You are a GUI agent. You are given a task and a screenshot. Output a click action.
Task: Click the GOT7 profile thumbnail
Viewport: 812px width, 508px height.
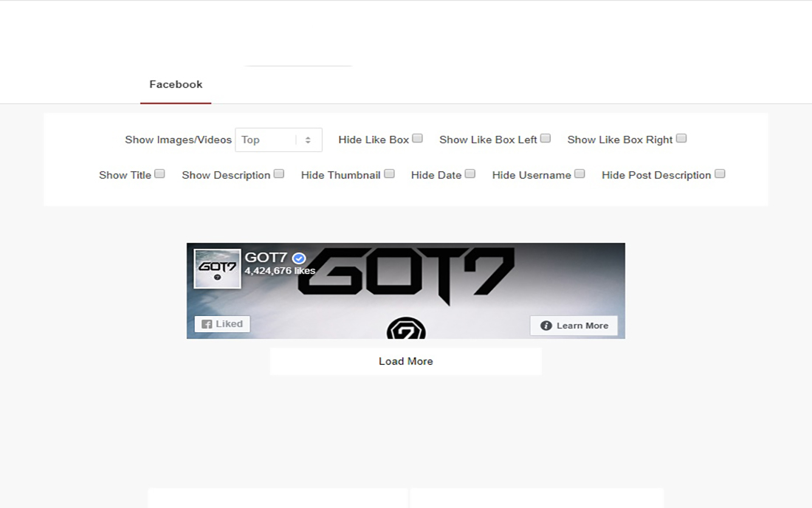pos(217,268)
